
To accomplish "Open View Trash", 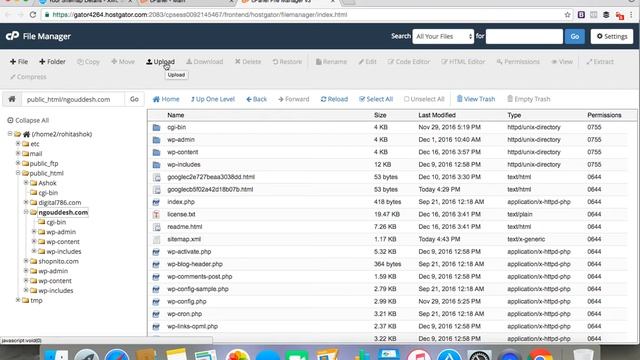I will [x=476, y=99].
